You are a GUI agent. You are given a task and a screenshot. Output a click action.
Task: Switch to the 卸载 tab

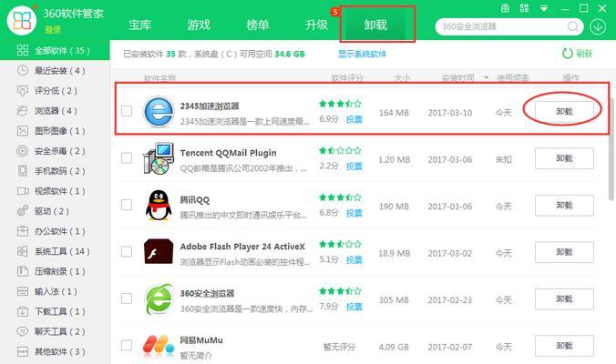[x=376, y=25]
